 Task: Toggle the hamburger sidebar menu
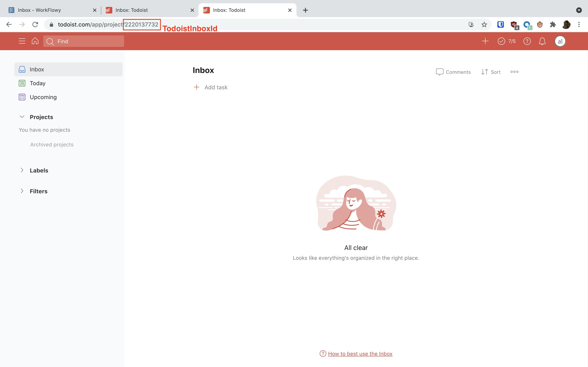tap(22, 41)
